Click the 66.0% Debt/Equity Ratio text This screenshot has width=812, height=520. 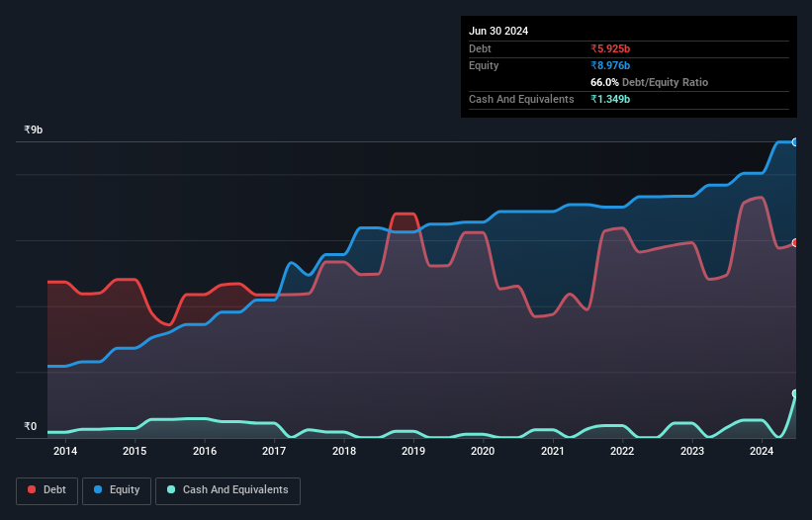click(649, 82)
